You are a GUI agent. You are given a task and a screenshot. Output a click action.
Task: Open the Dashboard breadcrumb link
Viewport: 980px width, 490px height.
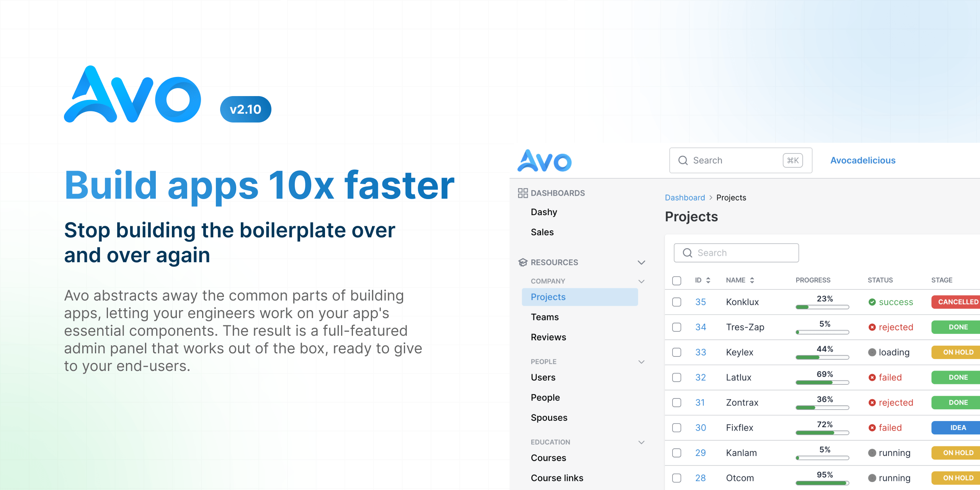[685, 198]
